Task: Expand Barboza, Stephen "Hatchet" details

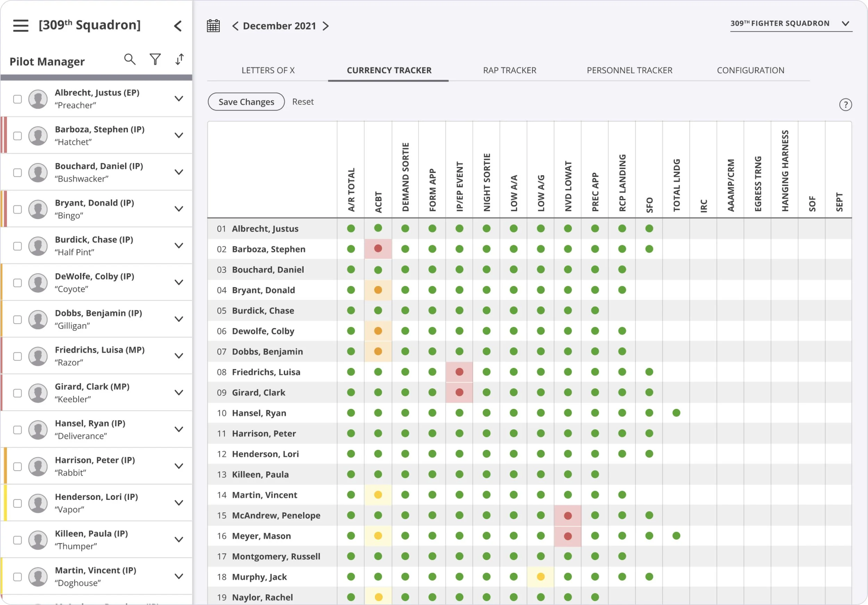Action: click(179, 135)
